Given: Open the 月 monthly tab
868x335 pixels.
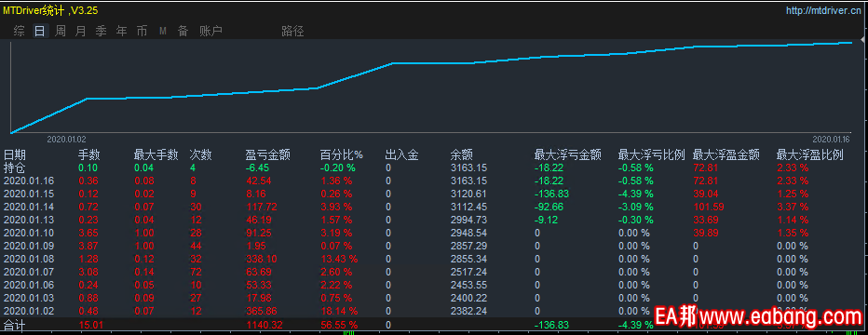Looking at the screenshot, I should (x=80, y=32).
